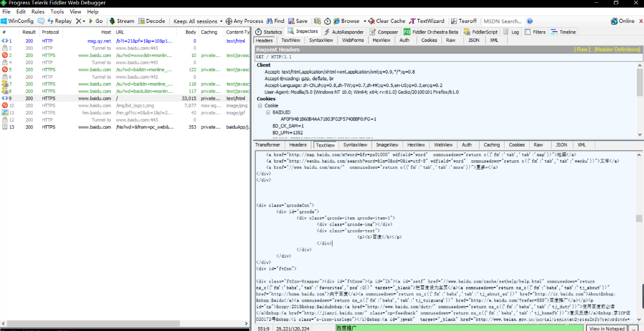Collapse the BAIDUID tree node

[268, 112]
